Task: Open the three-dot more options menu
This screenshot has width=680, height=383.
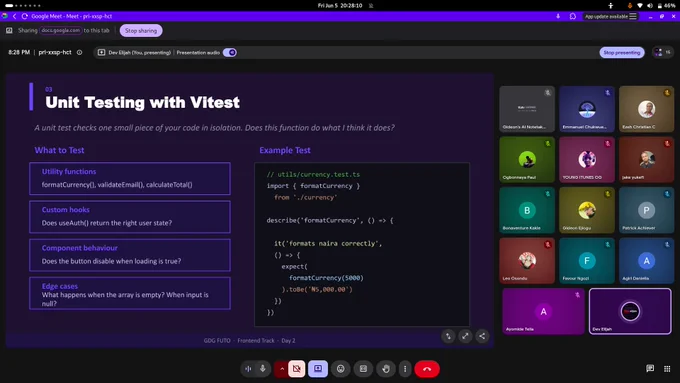Action: pos(405,369)
